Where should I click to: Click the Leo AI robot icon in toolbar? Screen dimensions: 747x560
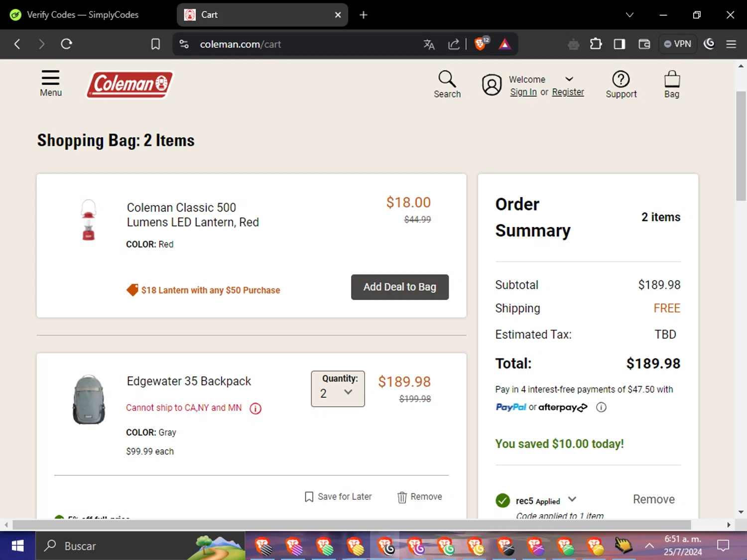click(574, 44)
